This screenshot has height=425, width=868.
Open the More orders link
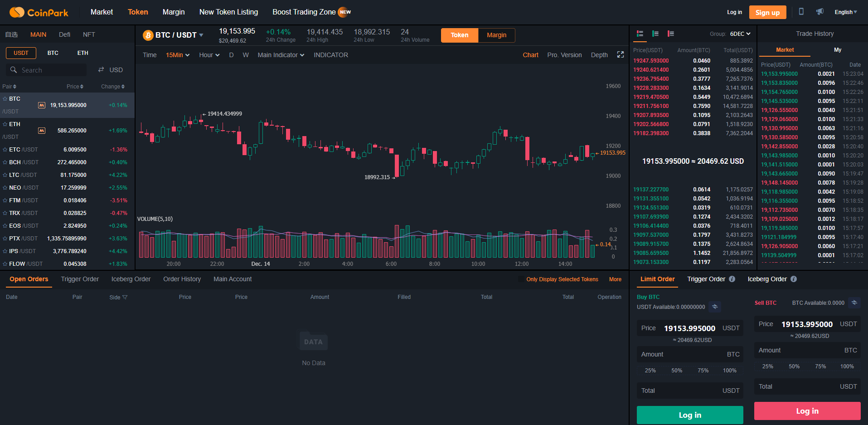615,279
